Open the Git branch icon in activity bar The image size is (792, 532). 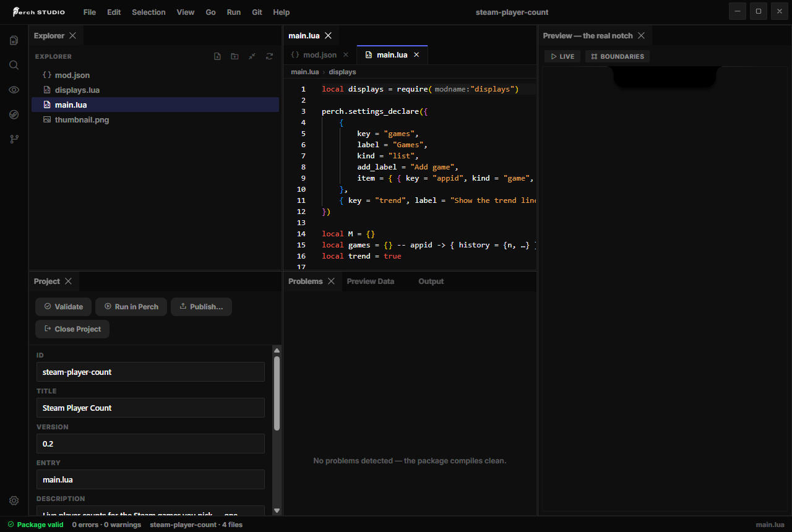point(14,139)
